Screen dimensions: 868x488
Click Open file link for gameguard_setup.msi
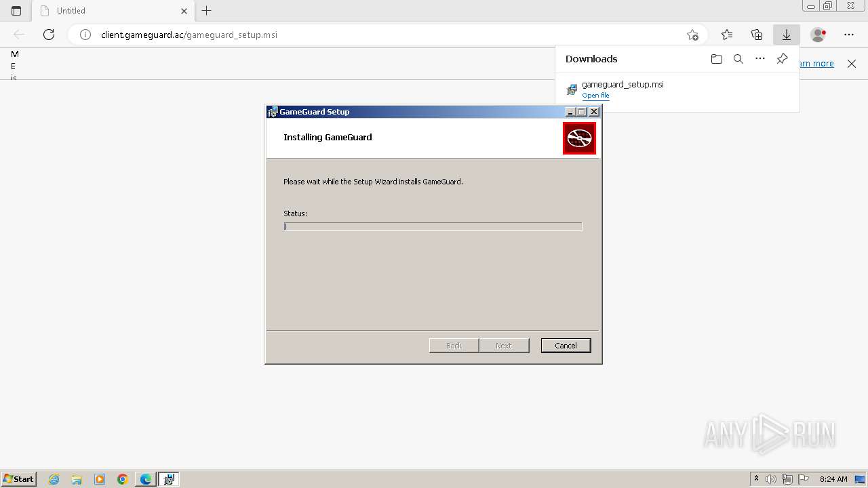(595, 96)
